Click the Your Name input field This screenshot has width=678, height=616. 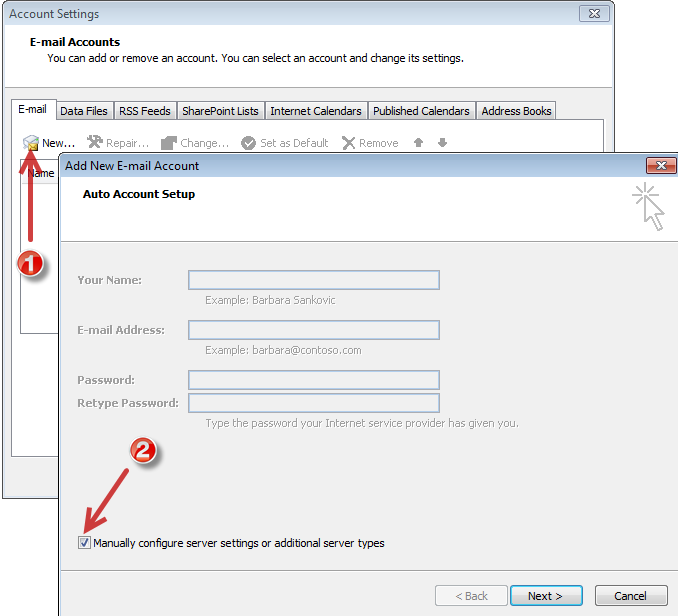coord(313,280)
